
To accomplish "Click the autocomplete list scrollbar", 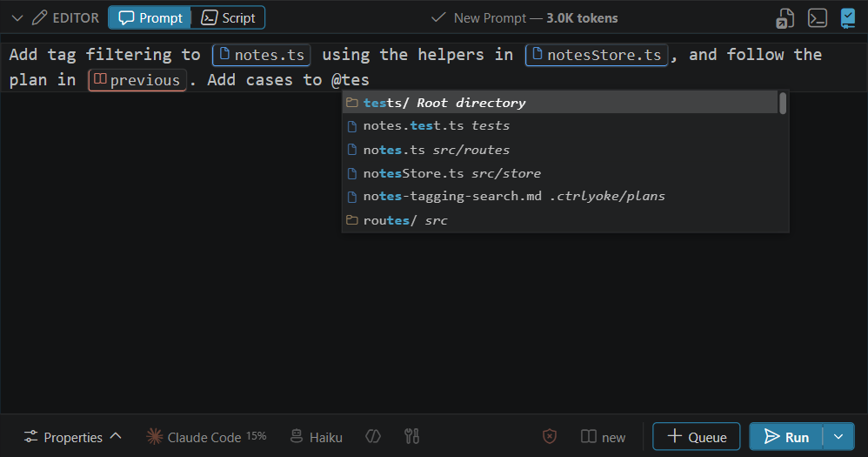I will coord(782,104).
